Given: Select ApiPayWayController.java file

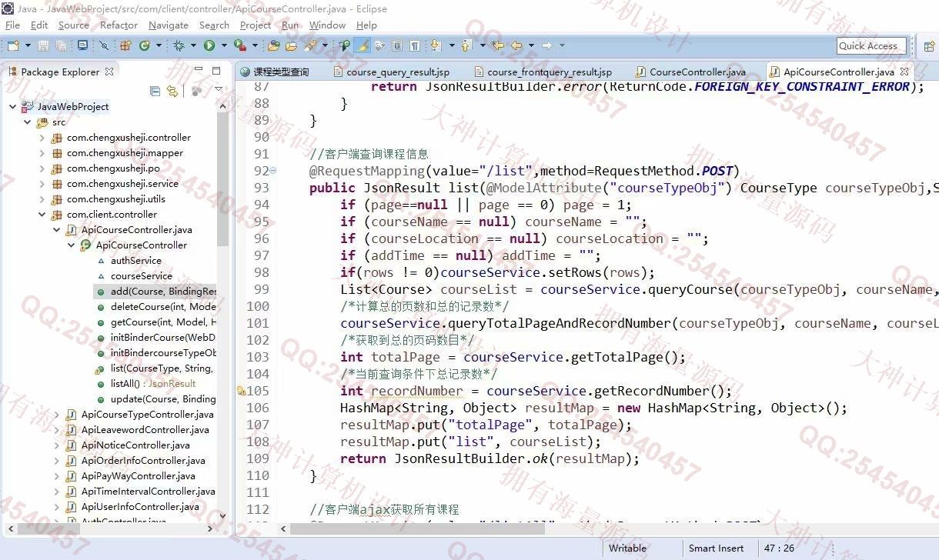Looking at the screenshot, I should point(131,476).
